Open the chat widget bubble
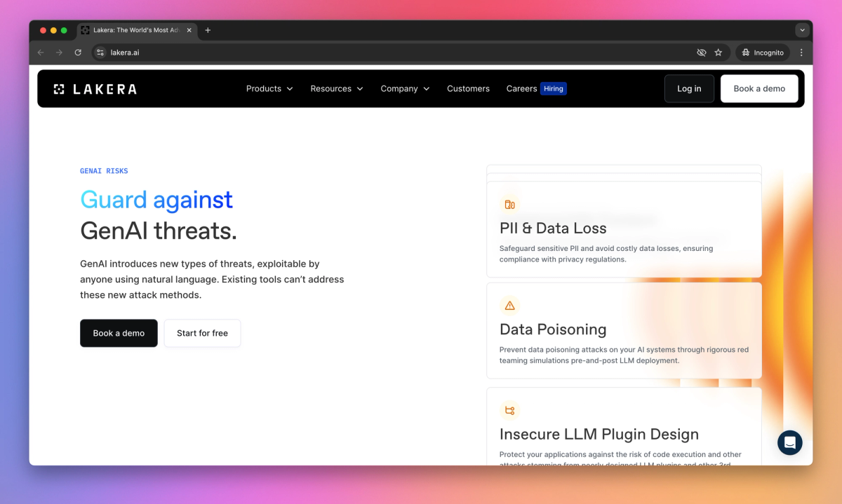The width and height of the screenshot is (842, 504). click(789, 443)
